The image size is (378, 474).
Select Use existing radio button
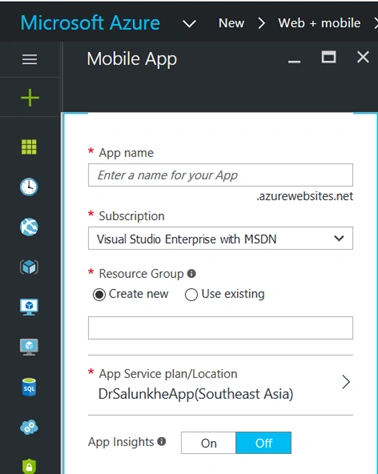coord(191,295)
